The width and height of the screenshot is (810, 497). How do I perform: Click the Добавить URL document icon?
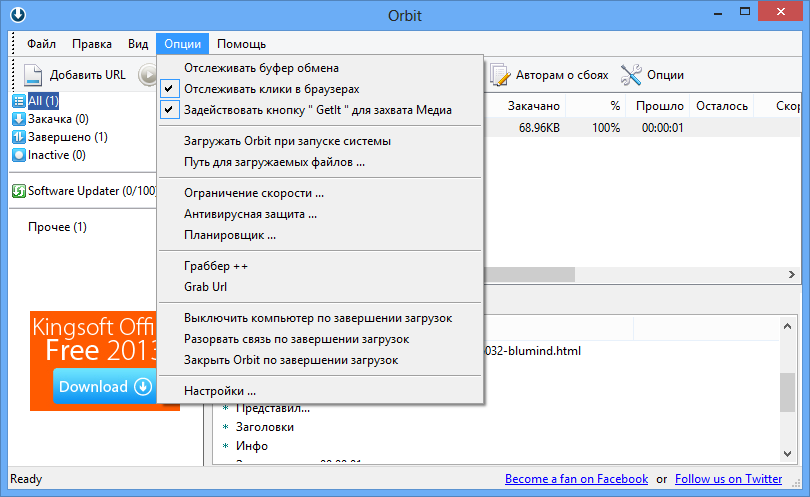[x=34, y=75]
